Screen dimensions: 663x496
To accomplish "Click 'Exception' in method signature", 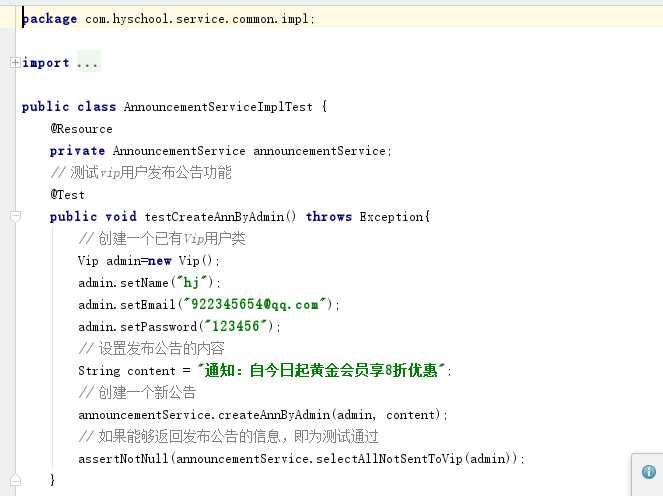I will coord(391,216).
